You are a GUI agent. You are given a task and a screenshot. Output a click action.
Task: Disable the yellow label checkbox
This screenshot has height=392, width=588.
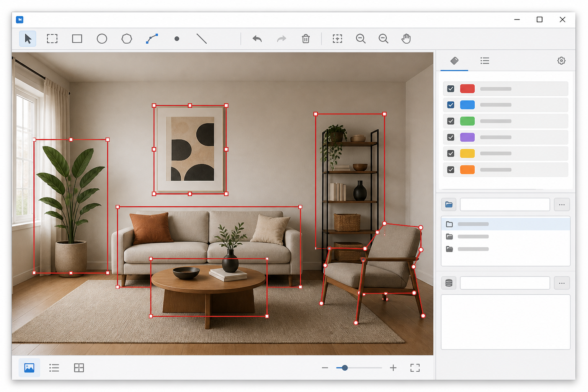(x=451, y=154)
